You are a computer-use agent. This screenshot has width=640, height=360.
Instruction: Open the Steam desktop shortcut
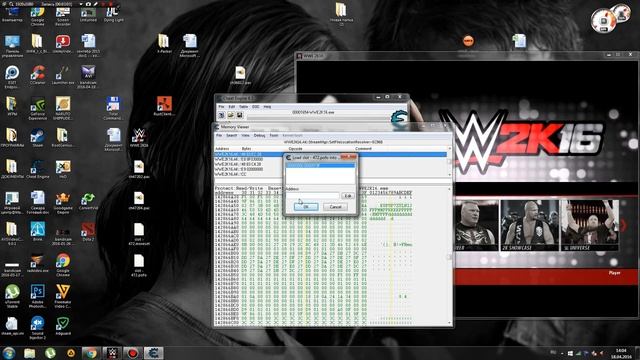tap(38, 138)
